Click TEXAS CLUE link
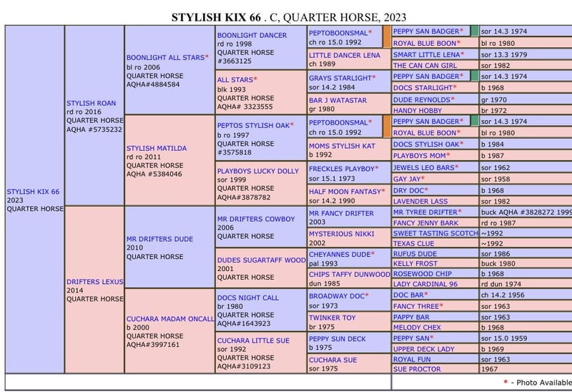Image resolution: width=572 pixels, height=392 pixels. tap(413, 243)
